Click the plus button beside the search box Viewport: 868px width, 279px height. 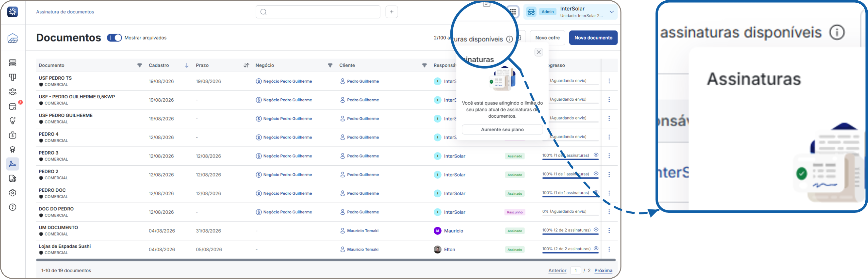(x=392, y=12)
